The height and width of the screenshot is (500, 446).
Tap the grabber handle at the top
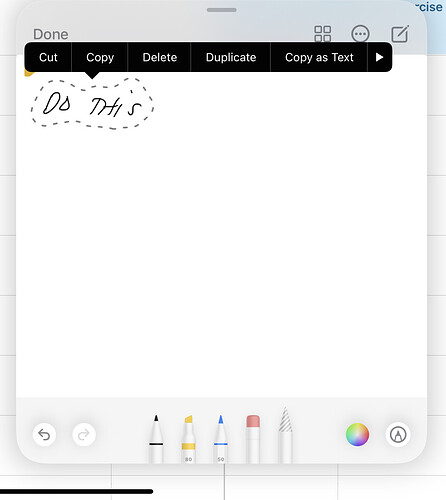point(222,10)
